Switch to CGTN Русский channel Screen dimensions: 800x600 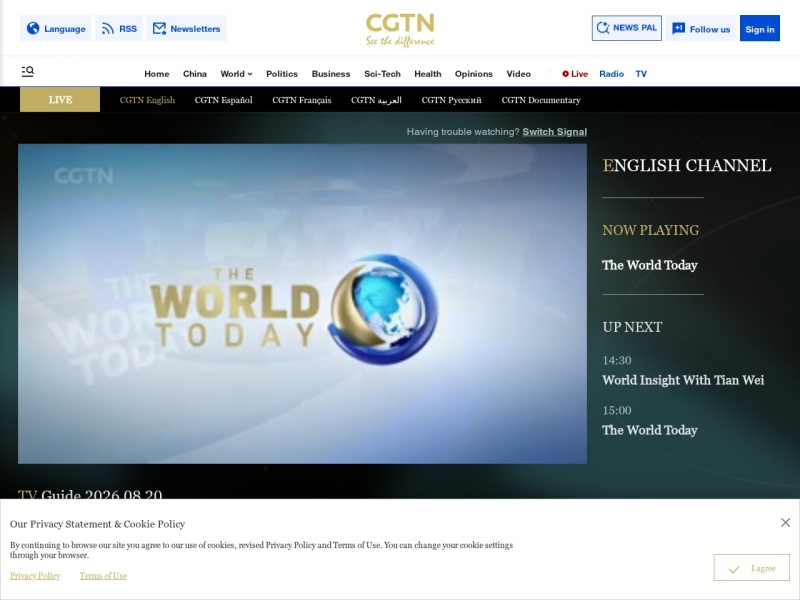pos(451,100)
